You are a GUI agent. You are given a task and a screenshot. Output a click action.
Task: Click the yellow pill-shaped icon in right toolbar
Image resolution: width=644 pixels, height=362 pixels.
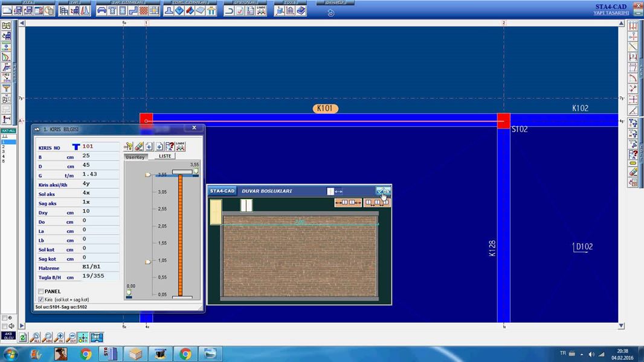click(633, 163)
